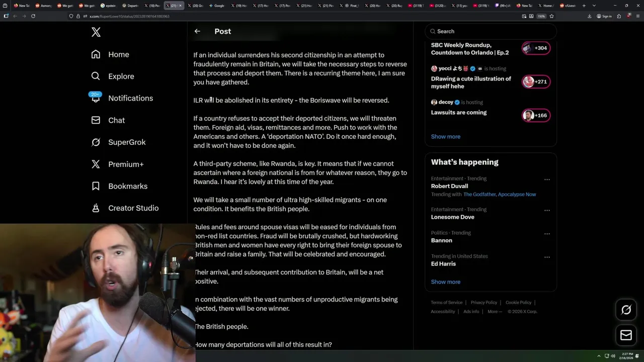Open Home link in sidebar
The image size is (644, 362).
[119, 54]
